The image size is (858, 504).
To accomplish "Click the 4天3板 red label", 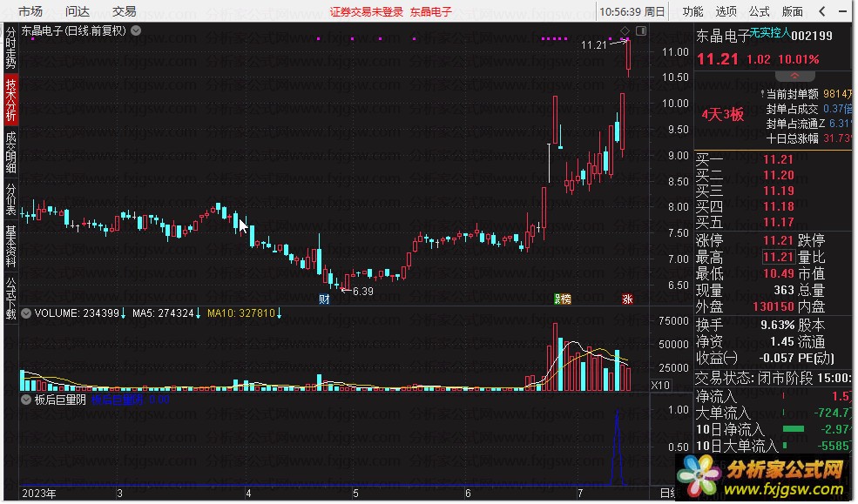I will (x=722, y=114).
